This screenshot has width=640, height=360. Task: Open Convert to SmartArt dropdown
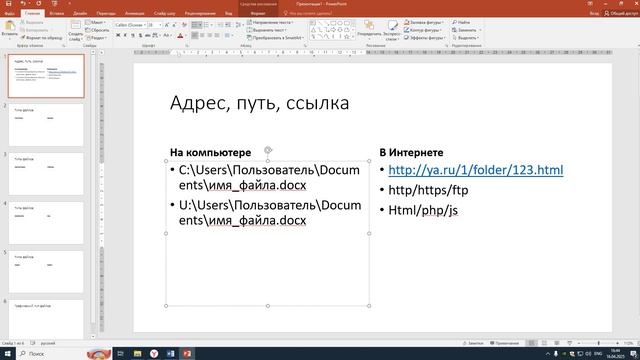click(276, 38)
